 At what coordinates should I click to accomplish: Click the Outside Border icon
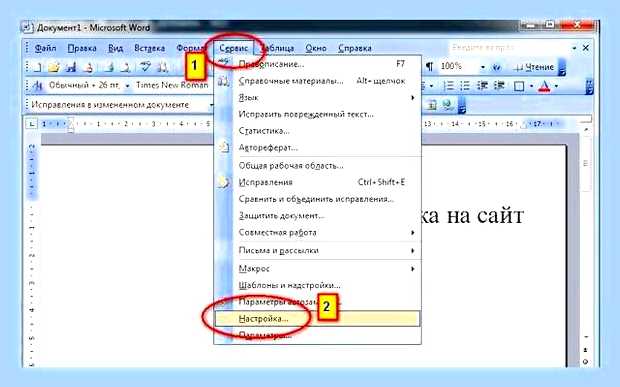click(x=519, y=86)
